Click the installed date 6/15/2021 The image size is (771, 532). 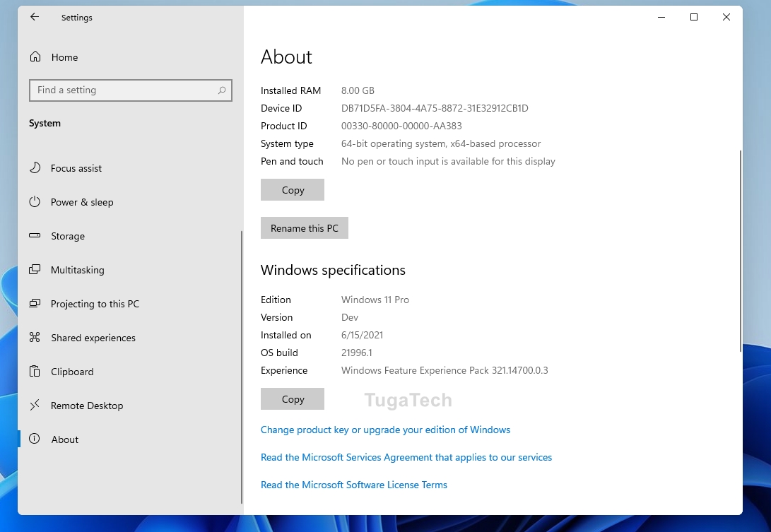362,335
